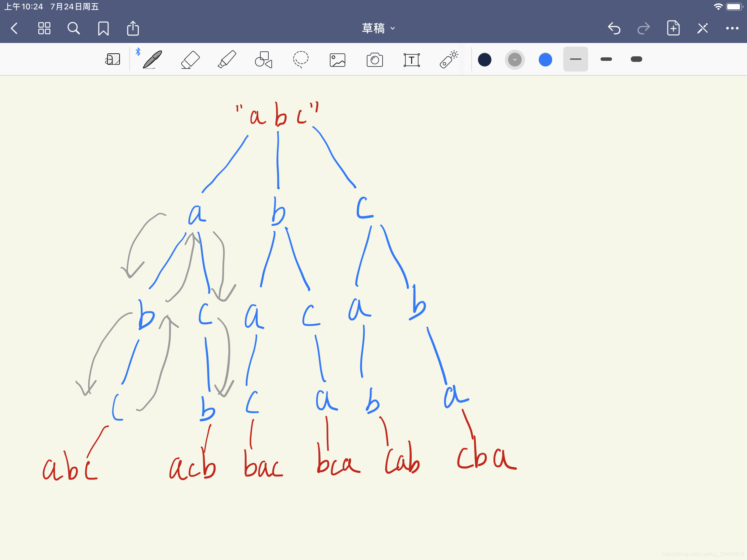
Task: Select the Text box tool
Action: click(x=412, y=60)
